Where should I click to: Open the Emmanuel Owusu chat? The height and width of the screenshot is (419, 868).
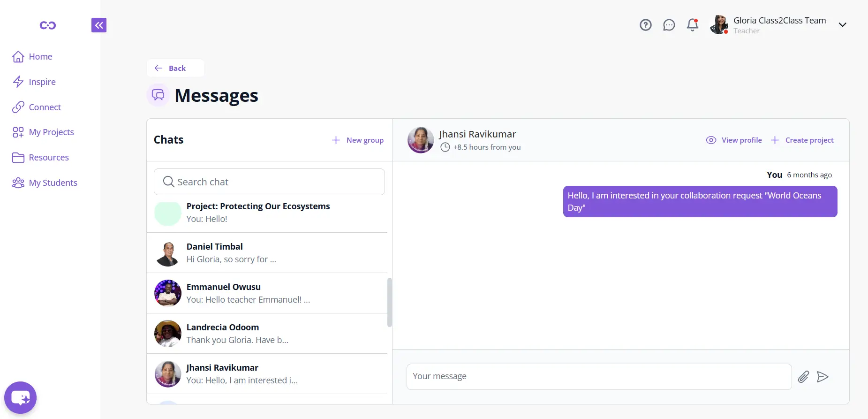[x=267, y=293]
